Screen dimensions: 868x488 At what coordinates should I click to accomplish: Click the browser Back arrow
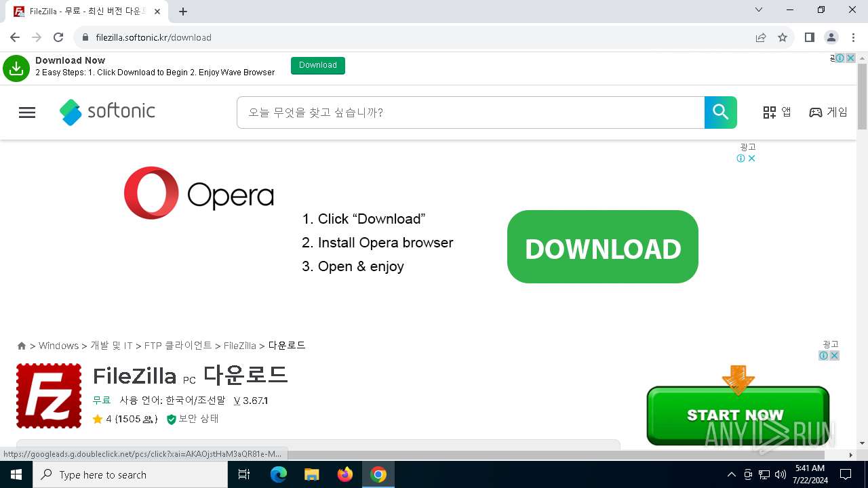point(15,37)
